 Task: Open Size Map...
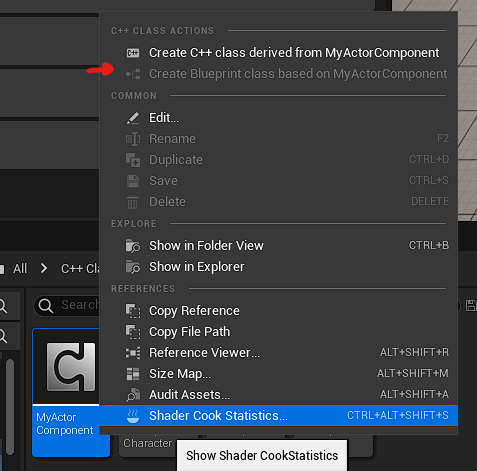(x=279, y=374)
